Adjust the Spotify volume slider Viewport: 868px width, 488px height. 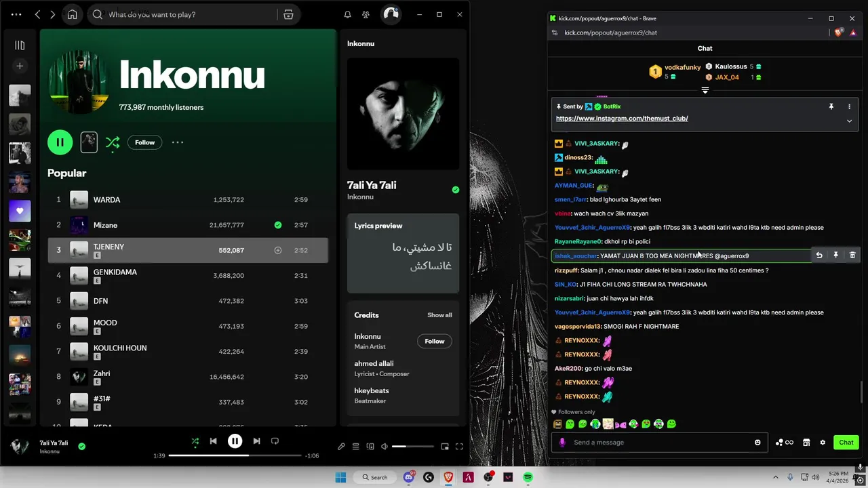(x=412, y=447)
